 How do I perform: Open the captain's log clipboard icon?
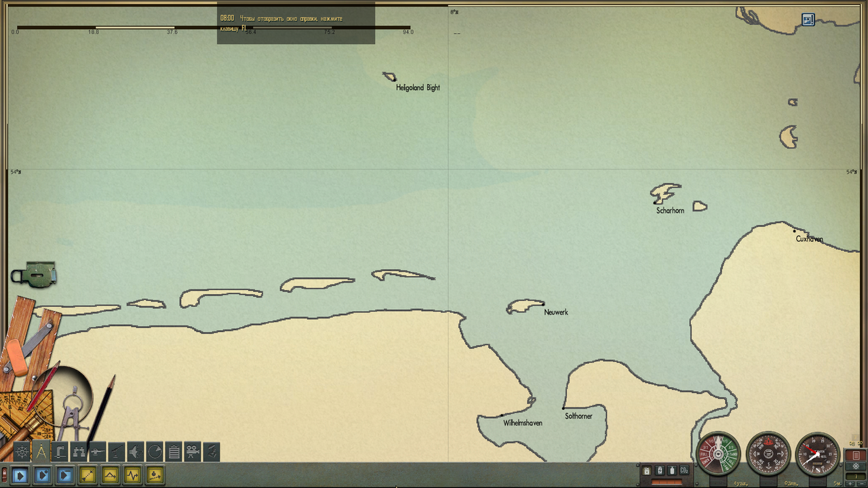click(x=174, y=451)
